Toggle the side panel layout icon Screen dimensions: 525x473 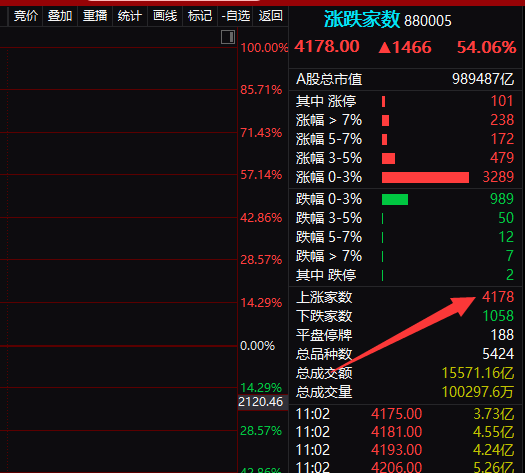click(228, 37)
